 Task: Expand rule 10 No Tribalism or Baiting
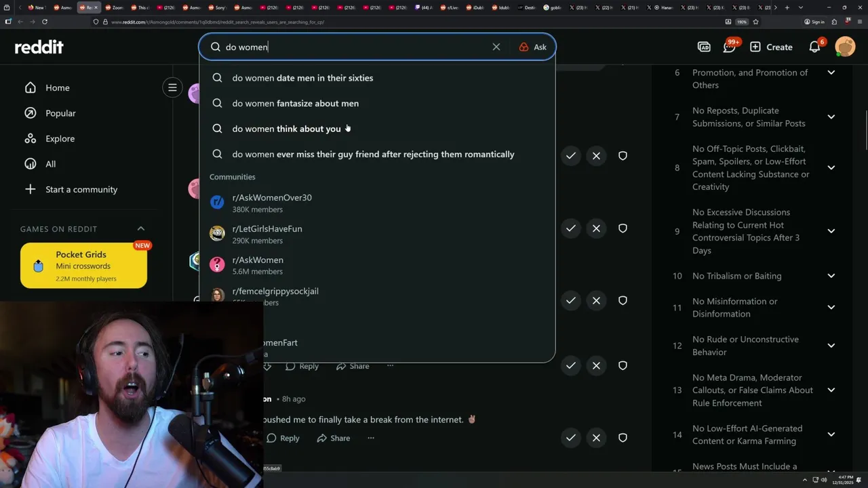pyautogui.click(x=831, y=276)
